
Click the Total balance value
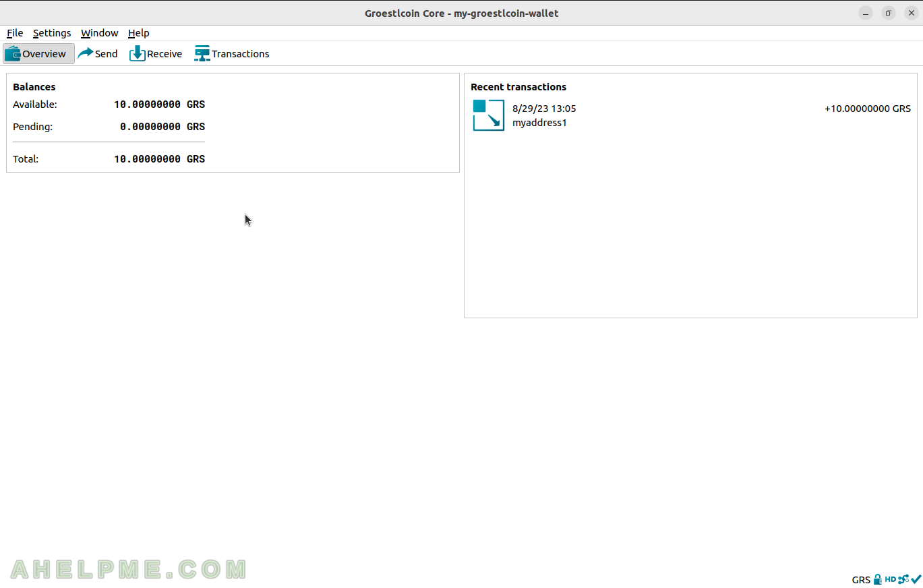[x=159, y=159]
